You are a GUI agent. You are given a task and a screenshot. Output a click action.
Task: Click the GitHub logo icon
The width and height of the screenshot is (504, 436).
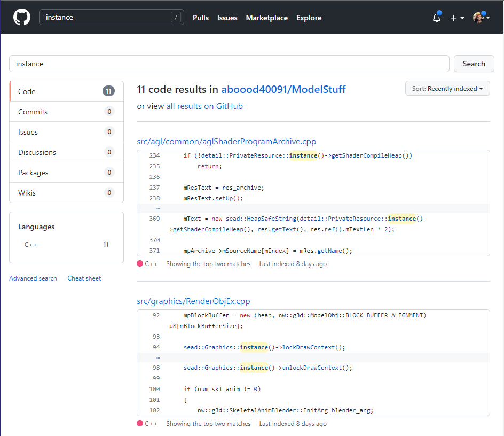pyautogui.click(x=21, y=17)
